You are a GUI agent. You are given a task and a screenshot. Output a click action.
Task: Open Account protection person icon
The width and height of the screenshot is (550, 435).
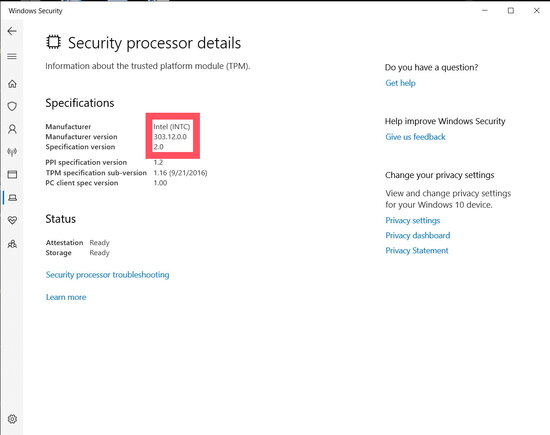[12, 129]
